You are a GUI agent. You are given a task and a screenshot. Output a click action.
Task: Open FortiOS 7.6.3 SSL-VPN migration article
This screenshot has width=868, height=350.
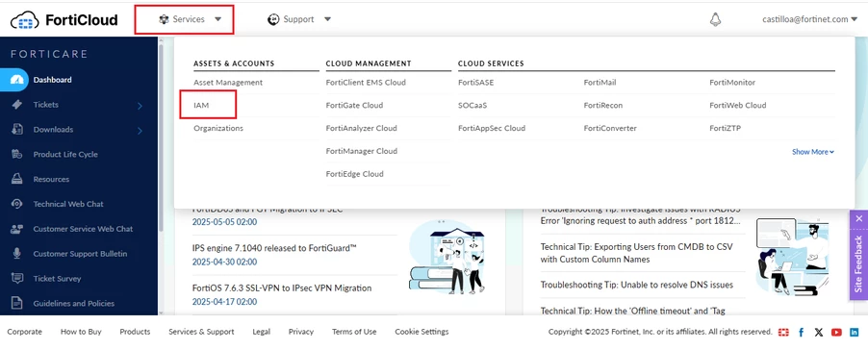click(x=282, y=288)
